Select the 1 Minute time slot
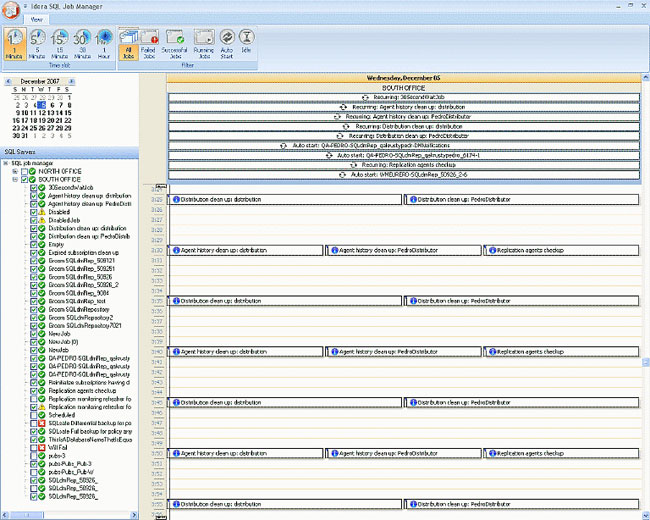The image size is (650, 520). (x=15, y=44)
